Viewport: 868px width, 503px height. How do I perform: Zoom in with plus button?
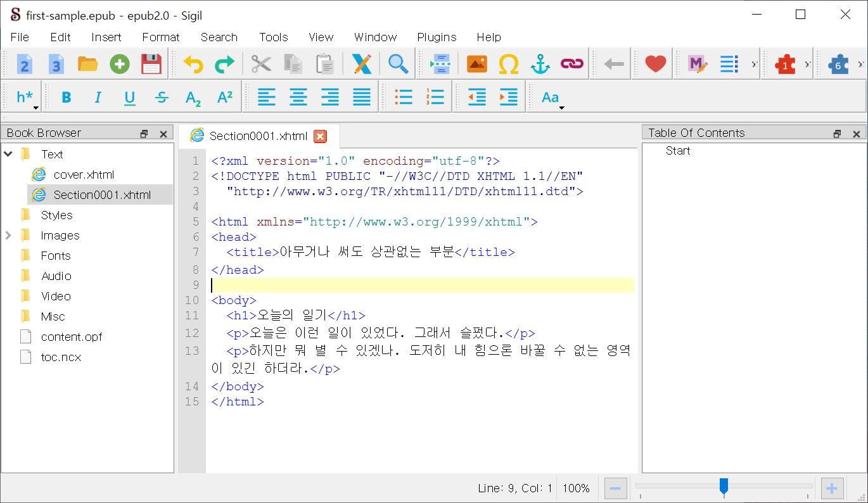[x=832, y=488]
